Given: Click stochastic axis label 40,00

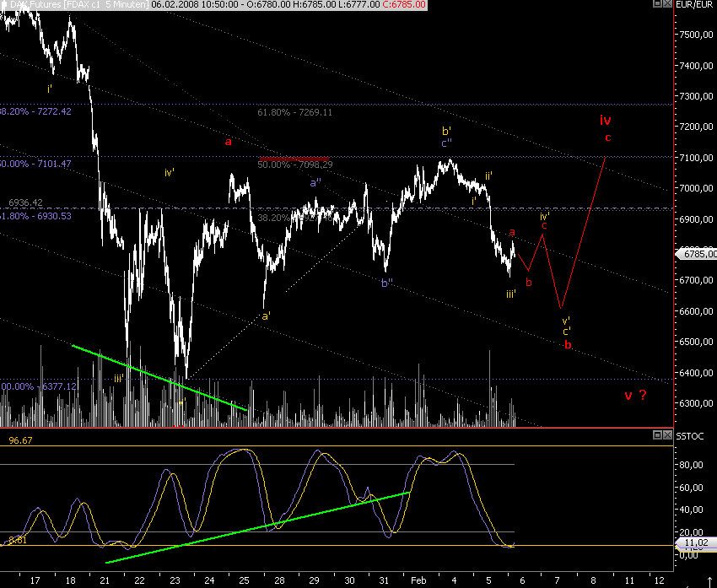Looking at the screenshot, I should click(x=692, y=510).
